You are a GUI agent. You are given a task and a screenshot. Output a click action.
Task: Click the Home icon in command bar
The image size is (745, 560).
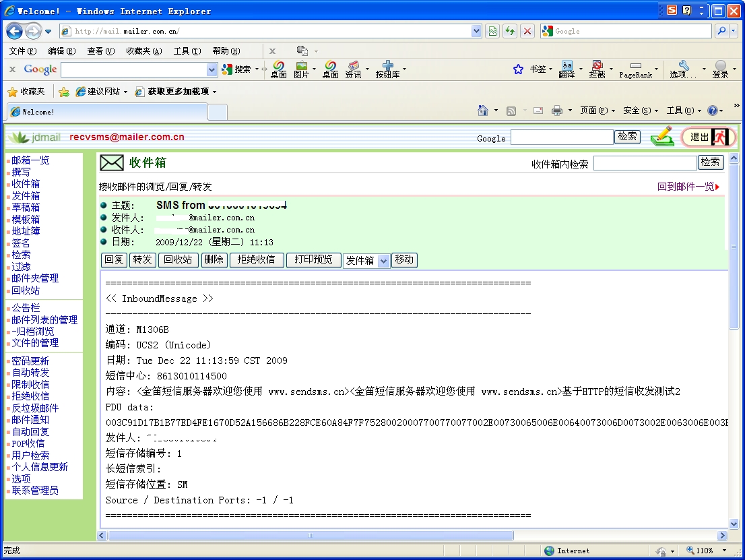(482, 111)
